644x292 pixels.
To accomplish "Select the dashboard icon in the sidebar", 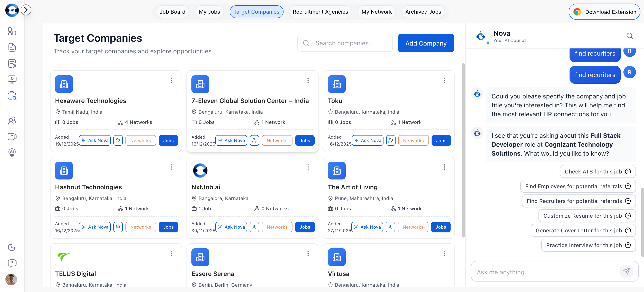I will [12, 31].
